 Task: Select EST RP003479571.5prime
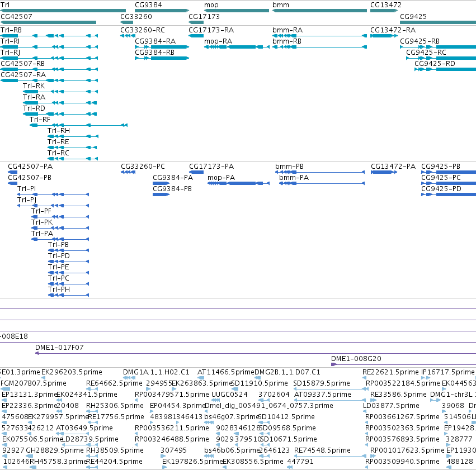pos(136,400)
